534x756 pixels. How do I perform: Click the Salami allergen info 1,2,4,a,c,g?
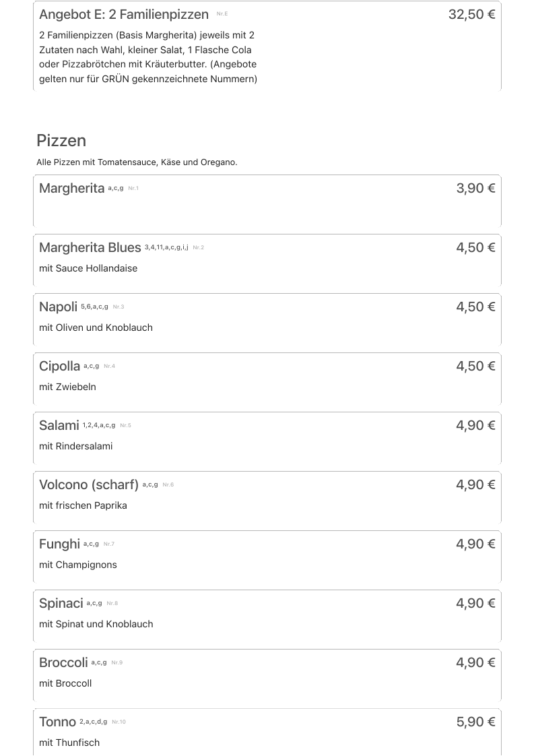pos(99,425)
